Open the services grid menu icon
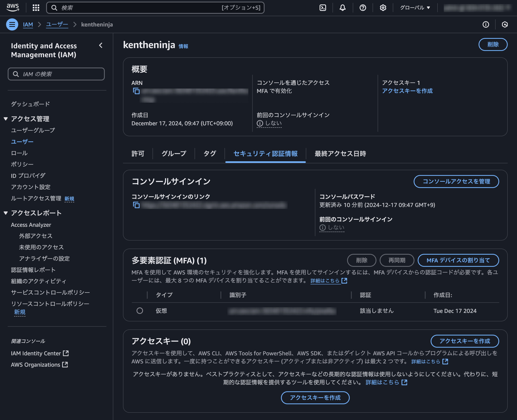 coord(36,8)
